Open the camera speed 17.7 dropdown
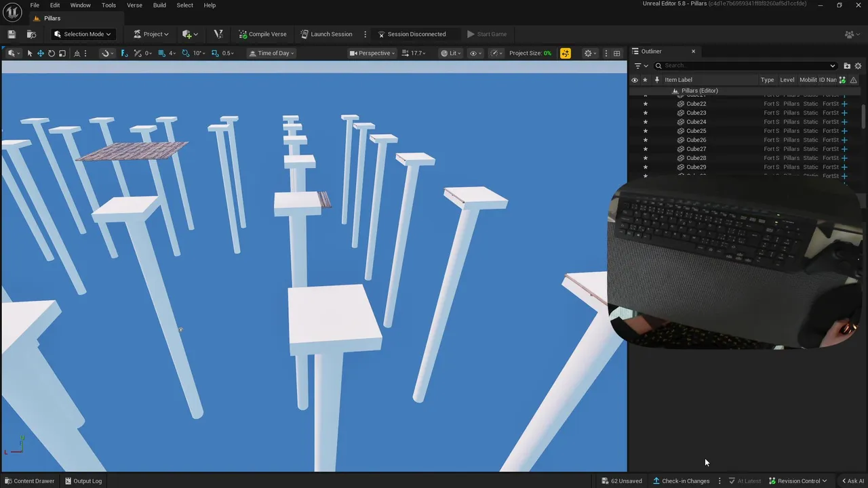This screenshot has width=868, height=488. point(414,53)
